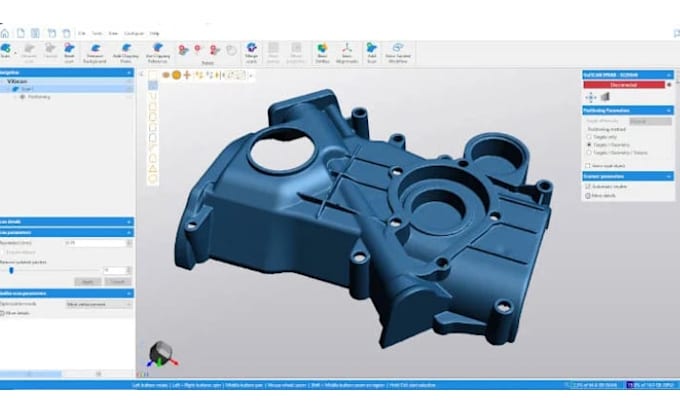Select the 'Targets only' positioning method
The width and height of the screenshot is (680, 411).
click(589, 137)
